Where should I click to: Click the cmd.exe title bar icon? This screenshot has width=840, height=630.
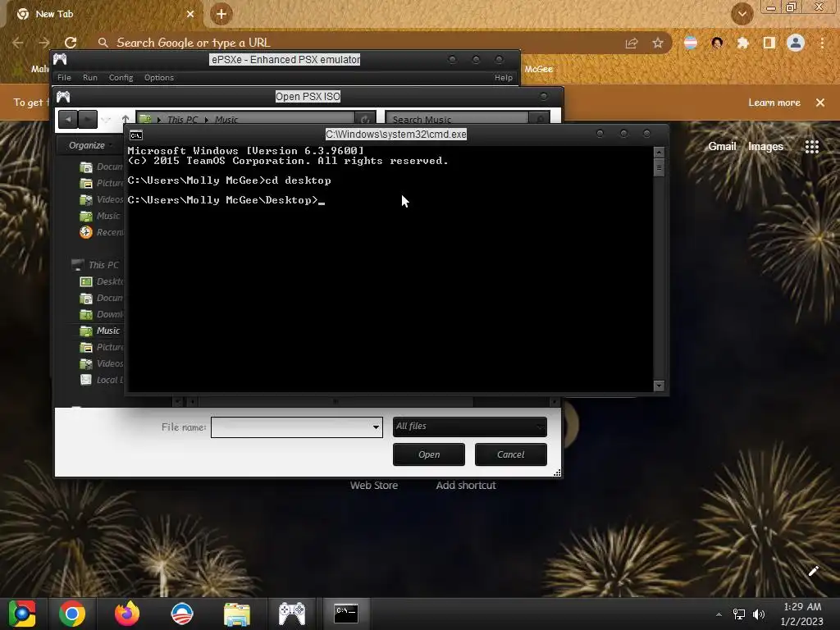[136, 135]
